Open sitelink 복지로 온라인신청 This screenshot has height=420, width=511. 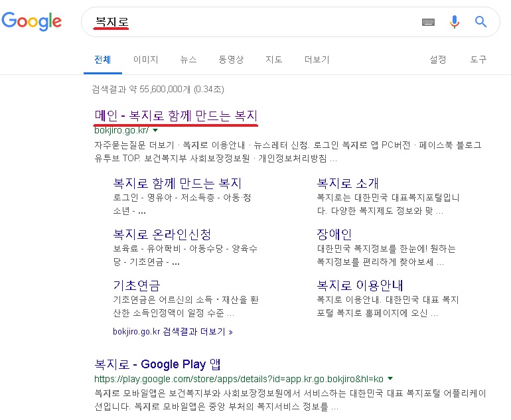(x=162, y=234)
